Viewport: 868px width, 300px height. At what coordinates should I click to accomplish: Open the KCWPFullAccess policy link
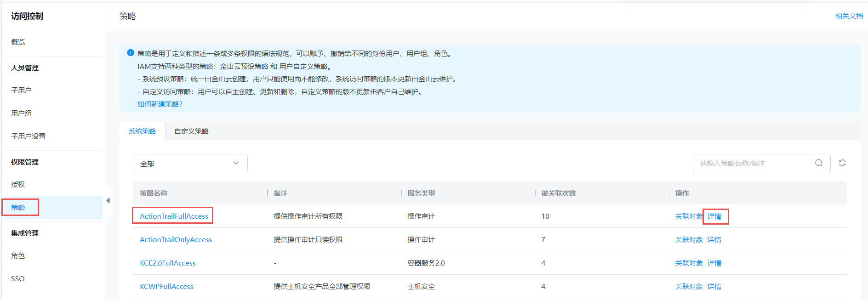(166, 287)
